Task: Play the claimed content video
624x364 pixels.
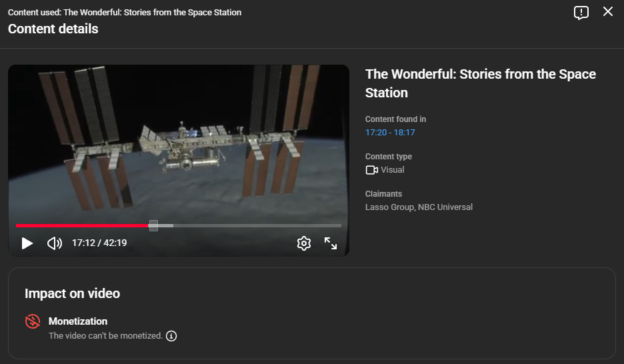Action: 27,243
